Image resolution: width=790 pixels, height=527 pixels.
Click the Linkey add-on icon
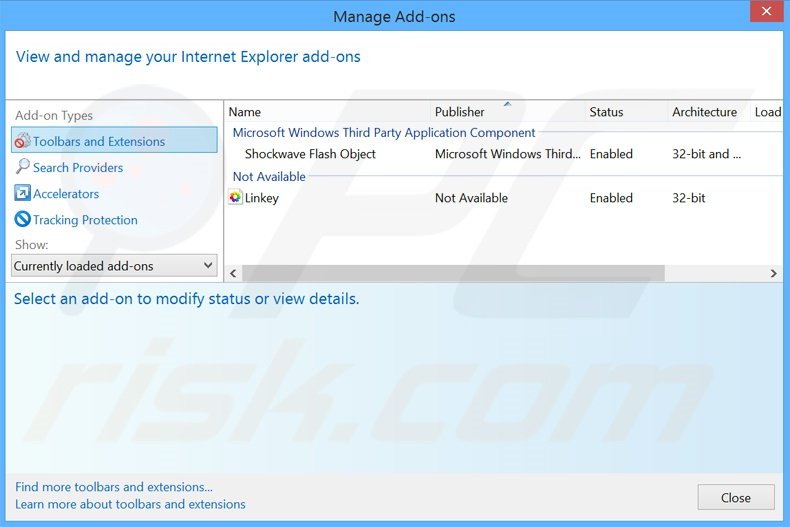tap(235, 197)
